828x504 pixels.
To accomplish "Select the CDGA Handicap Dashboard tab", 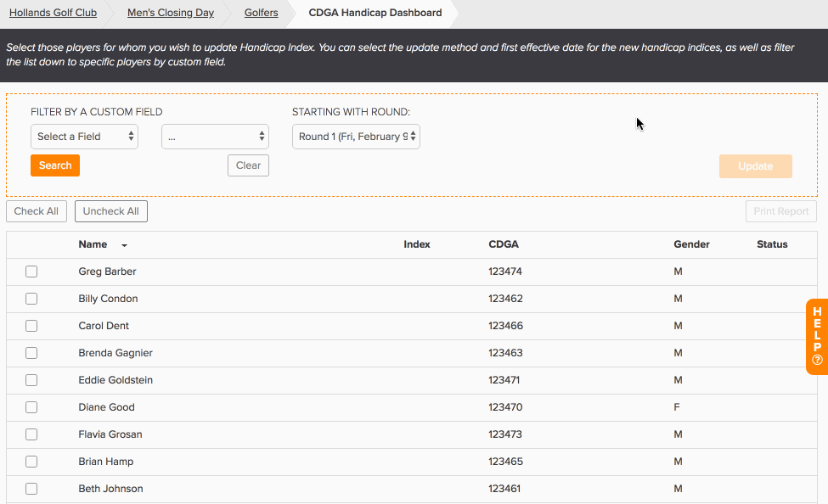I will tap(375, 13).
